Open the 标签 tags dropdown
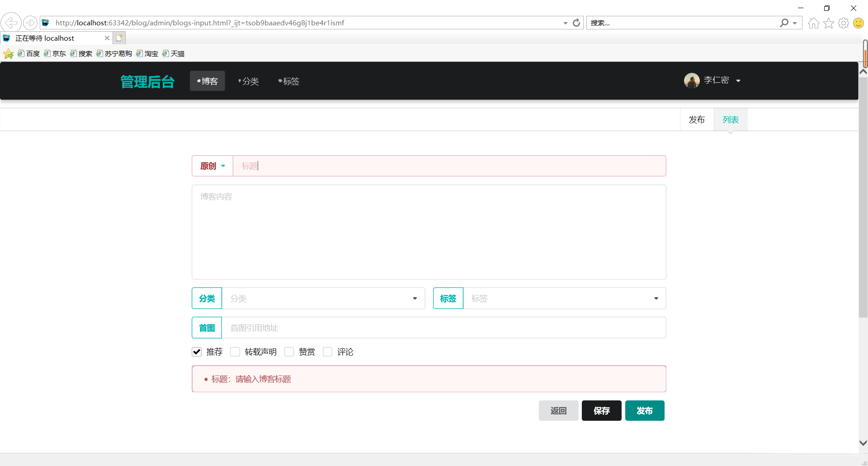Viewport: 868px width, 466px height. [565, 299]
